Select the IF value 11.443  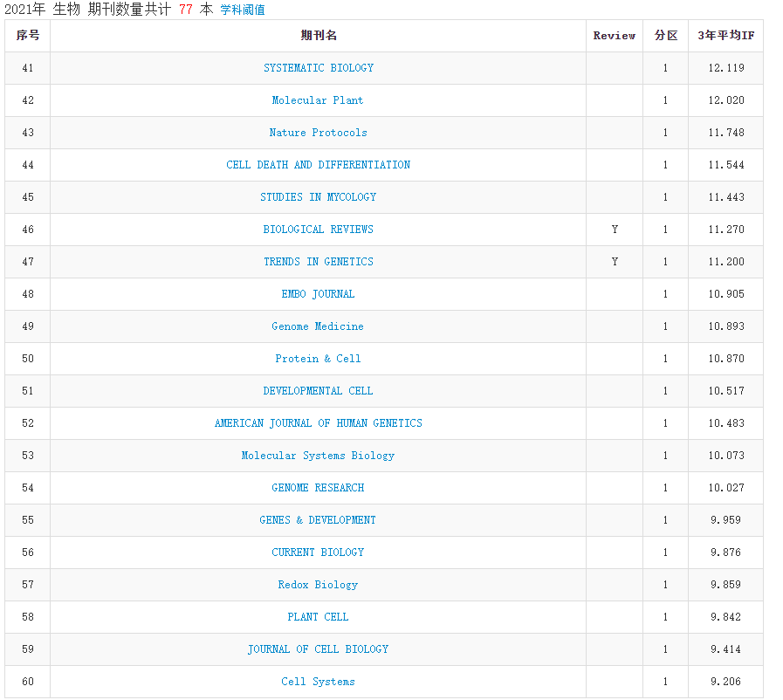726,197
